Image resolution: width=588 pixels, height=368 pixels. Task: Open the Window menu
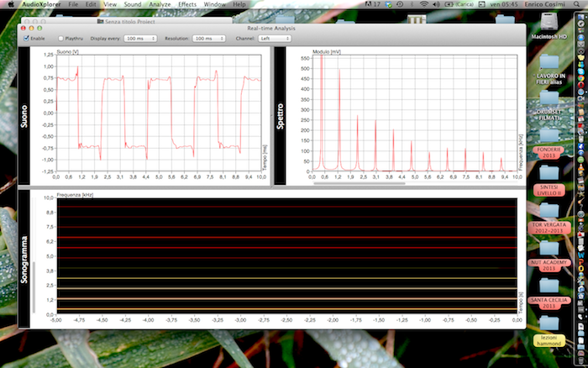click(214, 4)
